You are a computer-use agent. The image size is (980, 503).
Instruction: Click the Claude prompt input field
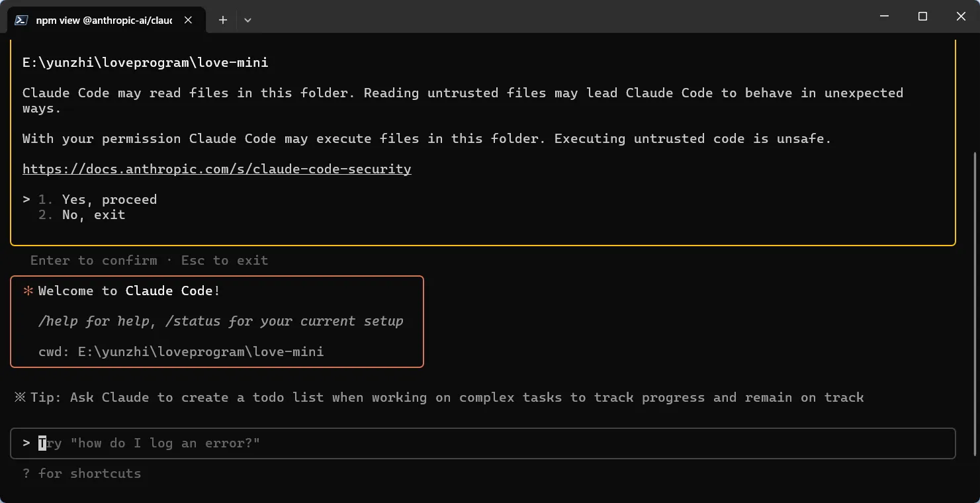click(463, 443)
